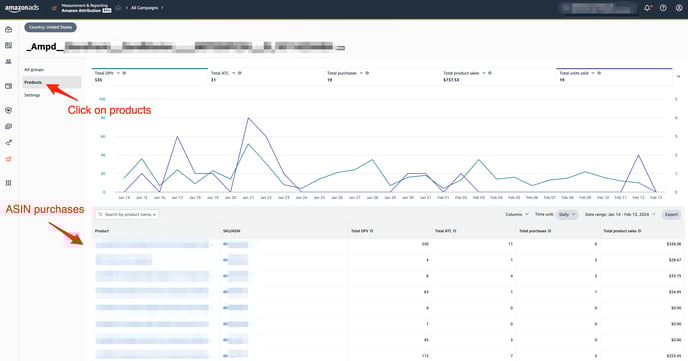Expand the Total DPV metric dropdown
Screen dimensions: 688x361
tap(118, 73)
